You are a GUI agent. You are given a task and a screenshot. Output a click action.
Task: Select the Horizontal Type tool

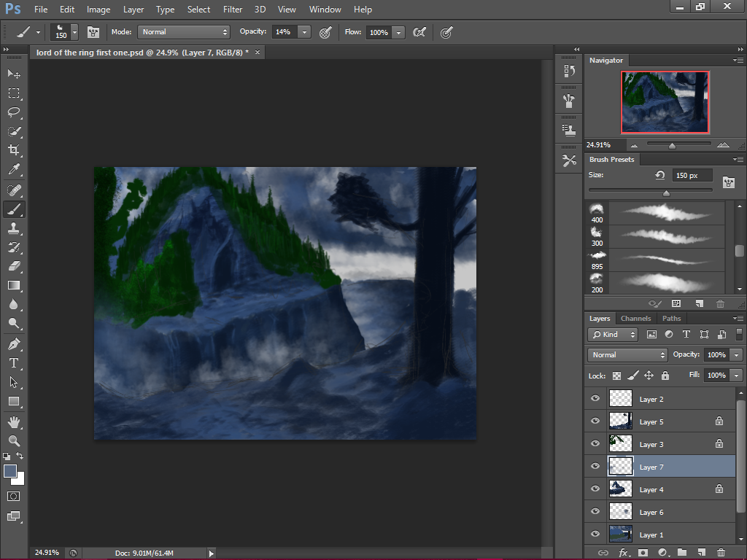point(14,363)
